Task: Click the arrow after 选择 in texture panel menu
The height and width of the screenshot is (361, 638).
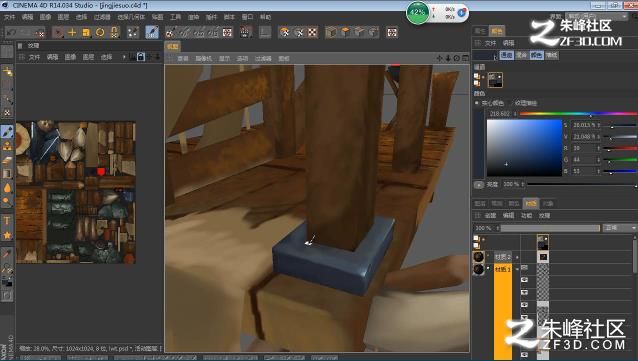Action: pos(124,57)
